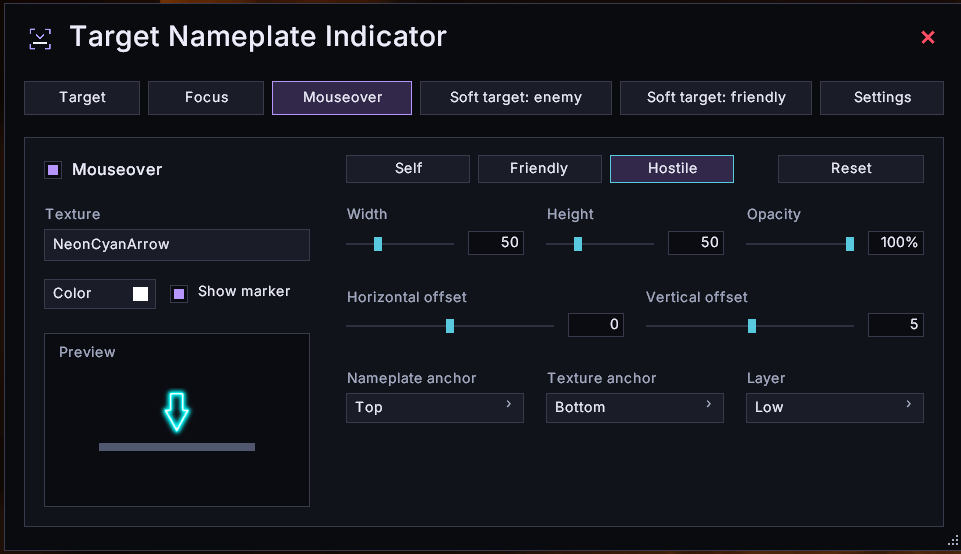Viewport: 961px width, 554px height.
Task: Click the Vertical offset value field showing 5
Action: pyautogui.click(x=895, y=325)
